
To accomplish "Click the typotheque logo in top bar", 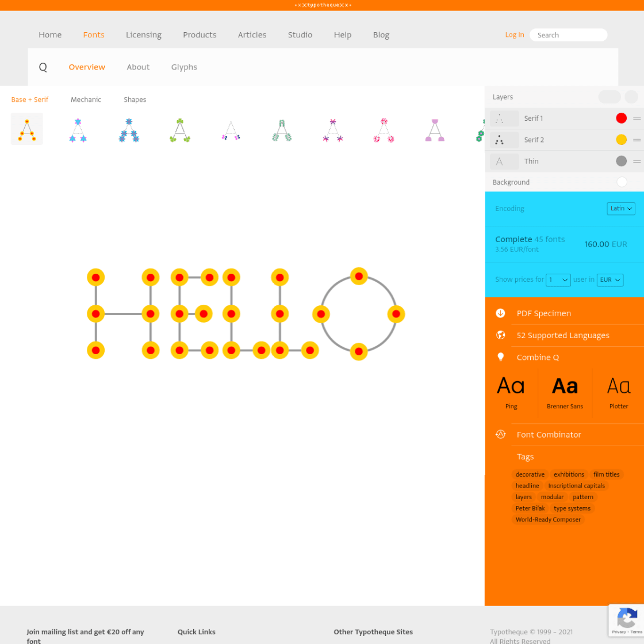I will [323, 5].
